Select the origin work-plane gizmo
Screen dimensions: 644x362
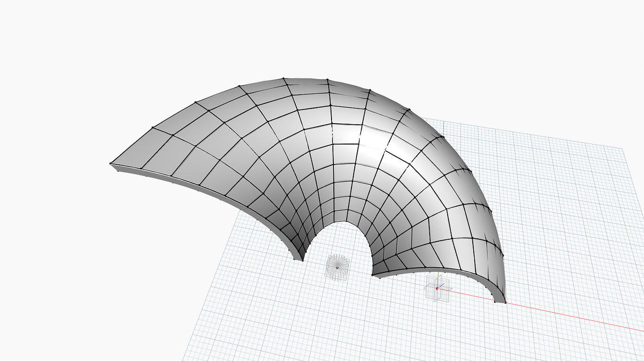pos(437,289)
